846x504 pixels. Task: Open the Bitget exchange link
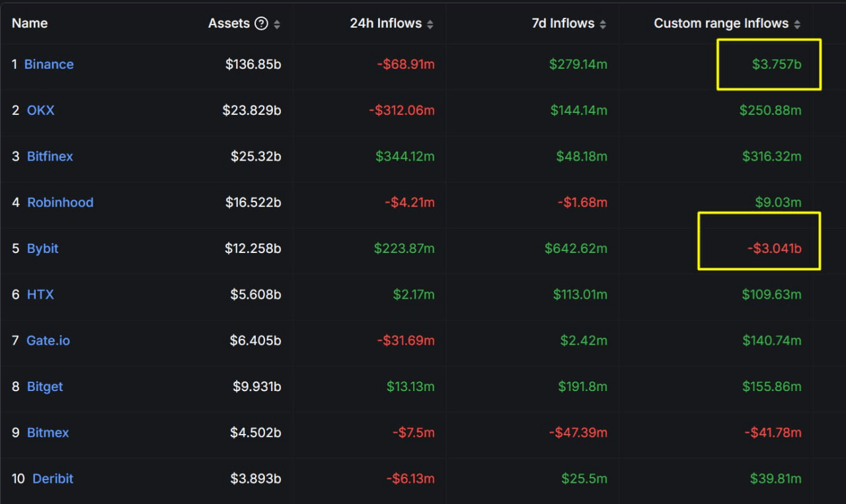45,387
